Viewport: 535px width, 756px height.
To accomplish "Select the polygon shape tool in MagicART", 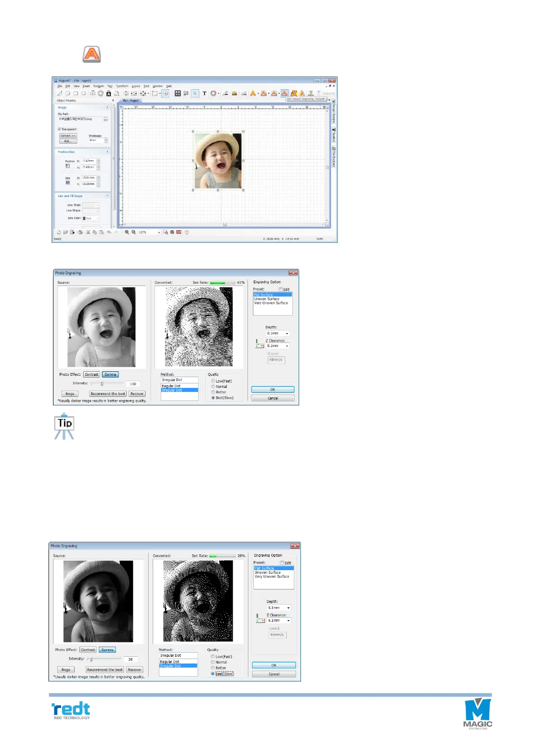I will click(84, 93).
